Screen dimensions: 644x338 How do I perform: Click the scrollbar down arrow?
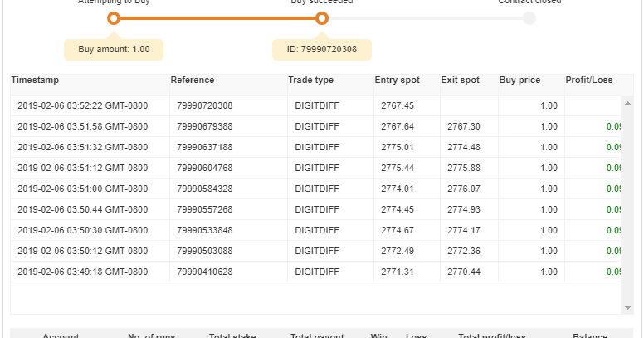coord(627,308)
